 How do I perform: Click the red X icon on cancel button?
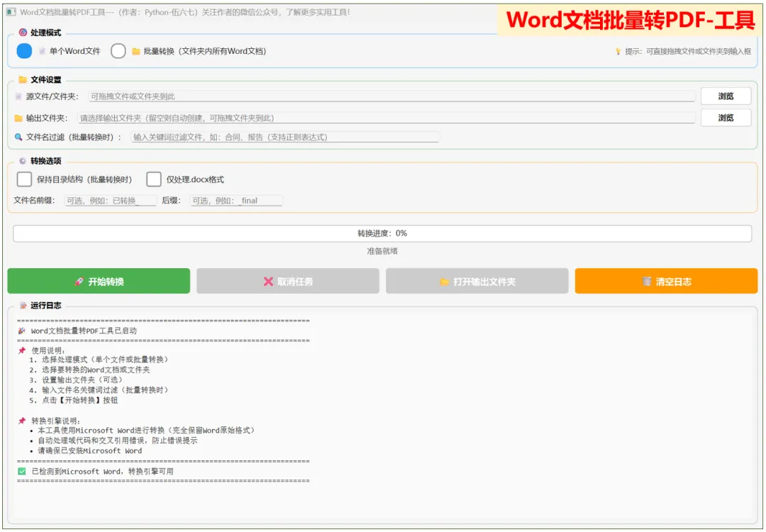[268, 282]
